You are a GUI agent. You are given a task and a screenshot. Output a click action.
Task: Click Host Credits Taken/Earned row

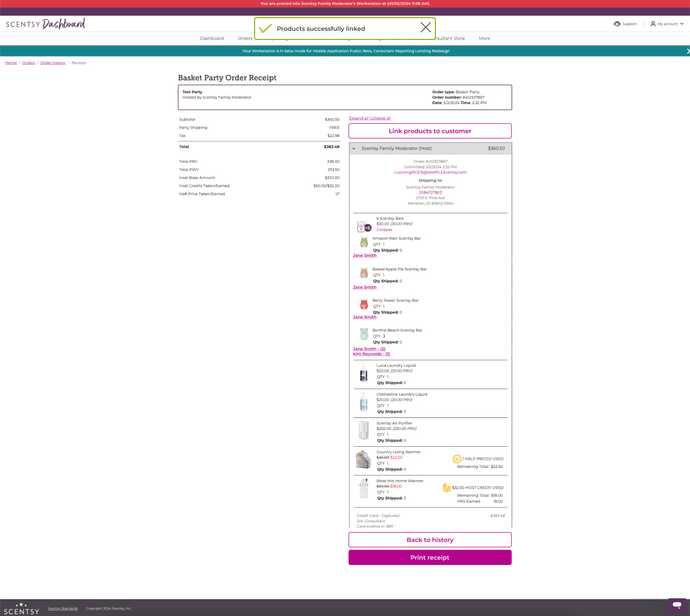pyautogui.click(x=259, y=186)
